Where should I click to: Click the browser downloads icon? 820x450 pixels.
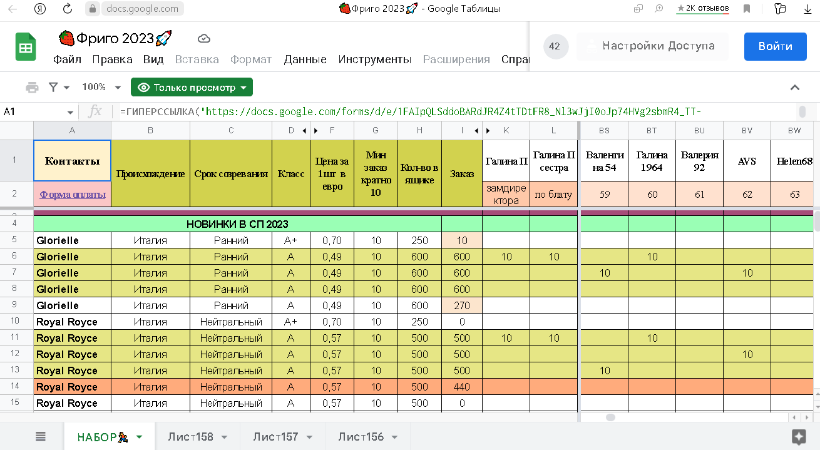point(808,8)
